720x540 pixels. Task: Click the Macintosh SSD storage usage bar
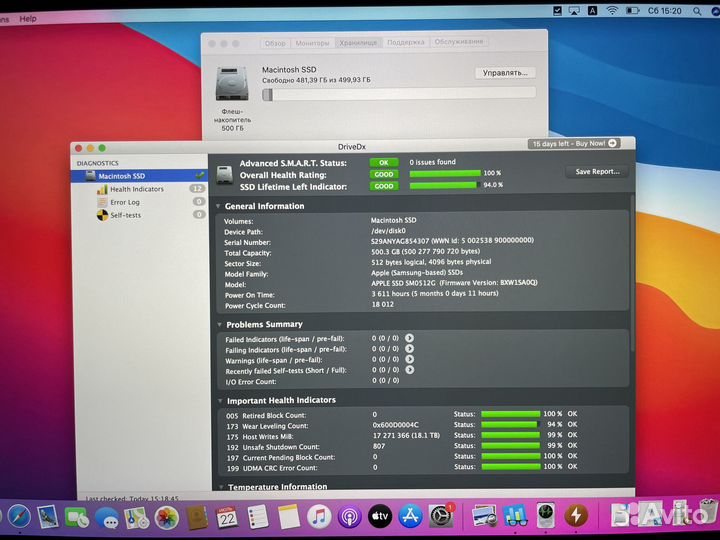click(x=399, y=94)
